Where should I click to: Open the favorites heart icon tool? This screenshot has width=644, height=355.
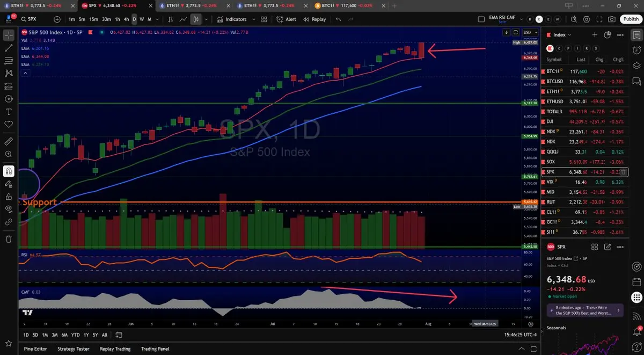point(9,124)
